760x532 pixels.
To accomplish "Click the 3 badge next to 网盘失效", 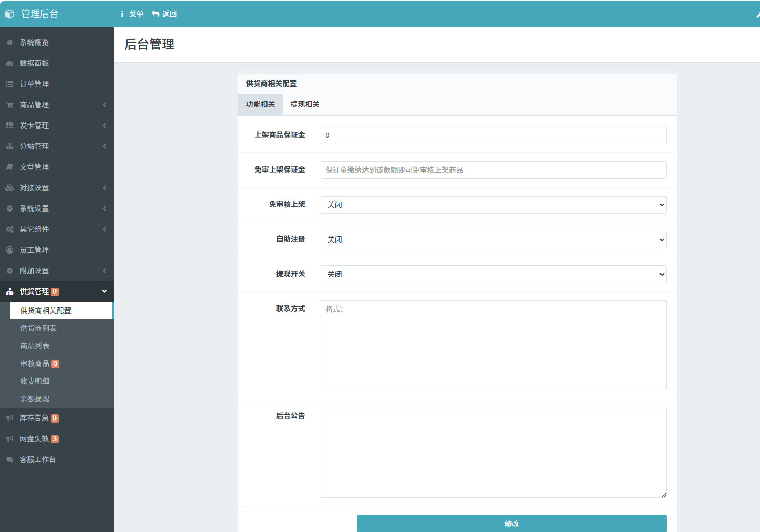I will (55, 439).
